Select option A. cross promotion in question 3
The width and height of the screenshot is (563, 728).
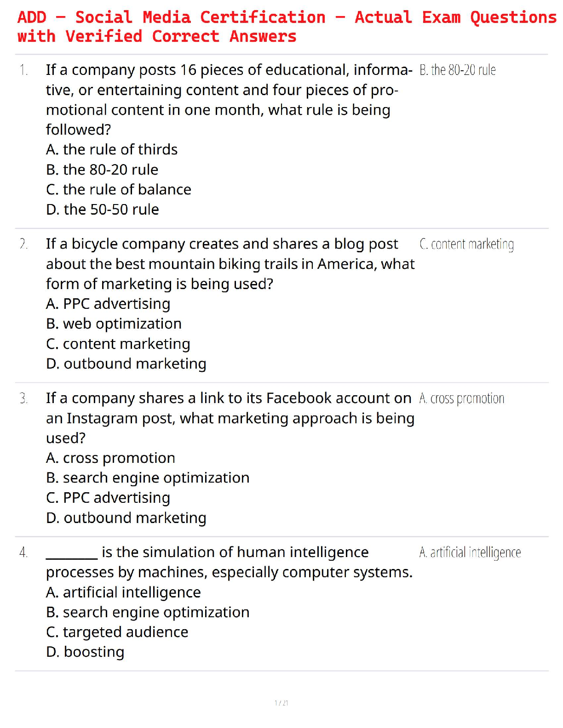pos(110,458)
